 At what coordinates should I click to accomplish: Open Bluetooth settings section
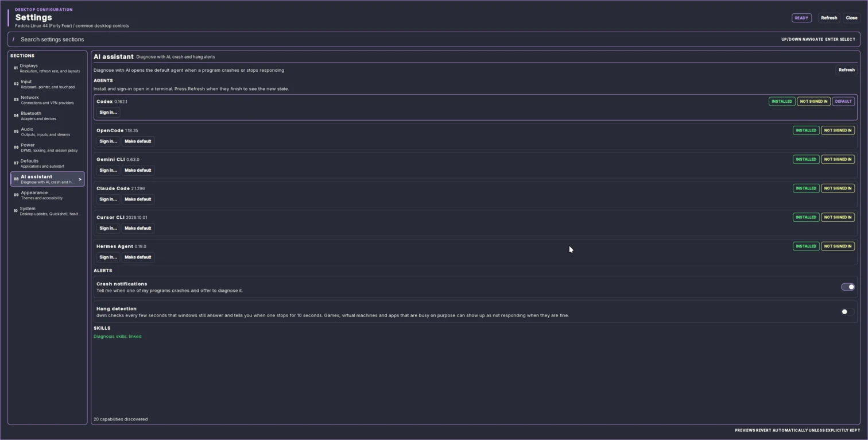[x=48, y=115]
